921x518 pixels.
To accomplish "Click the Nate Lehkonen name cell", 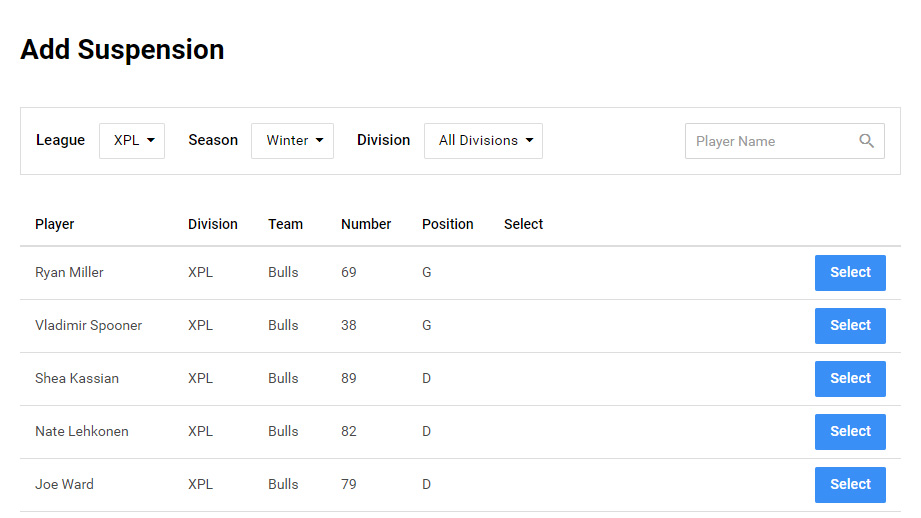I will [x=82, y=431].
